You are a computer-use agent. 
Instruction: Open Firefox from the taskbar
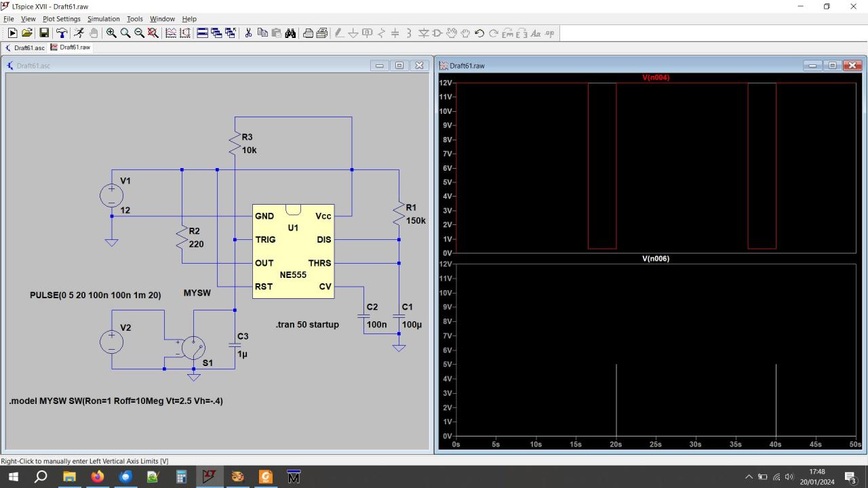[98, 477]
